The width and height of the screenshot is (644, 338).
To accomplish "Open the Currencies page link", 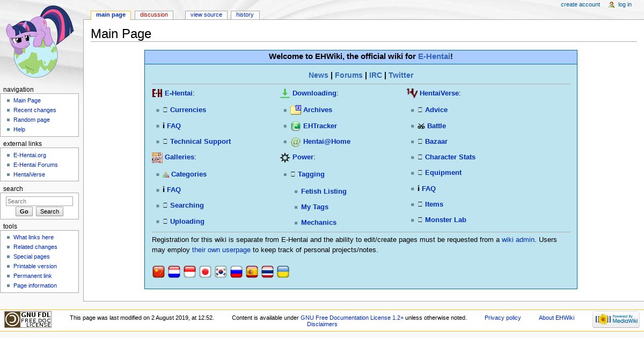I will [188, 109].
